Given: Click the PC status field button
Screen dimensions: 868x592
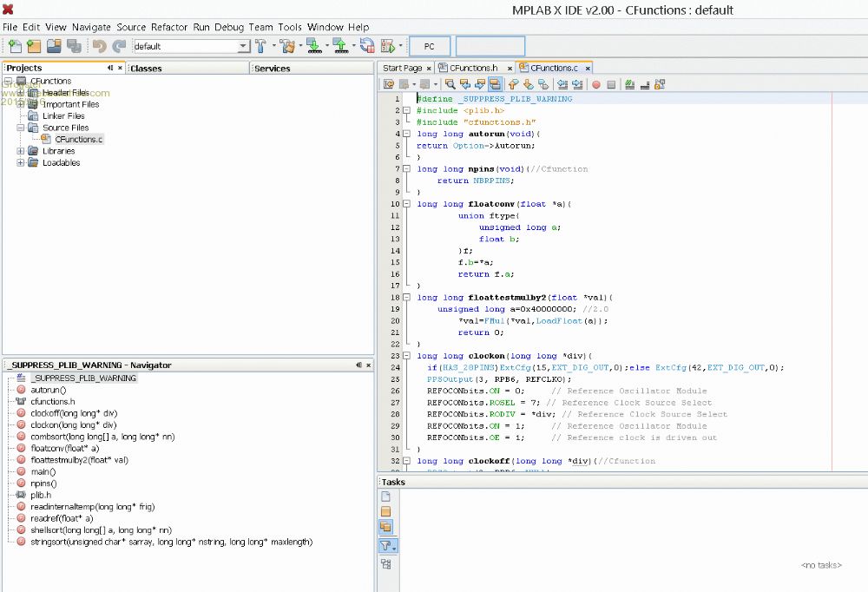Looking at the screenshot, I should click(x=430, y=46).
